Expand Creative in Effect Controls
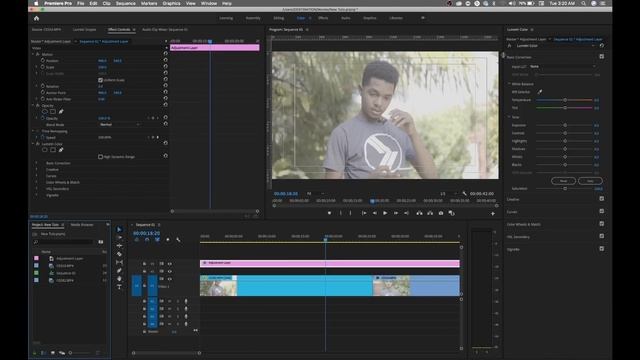640x360 pixels. pos(36,169)
